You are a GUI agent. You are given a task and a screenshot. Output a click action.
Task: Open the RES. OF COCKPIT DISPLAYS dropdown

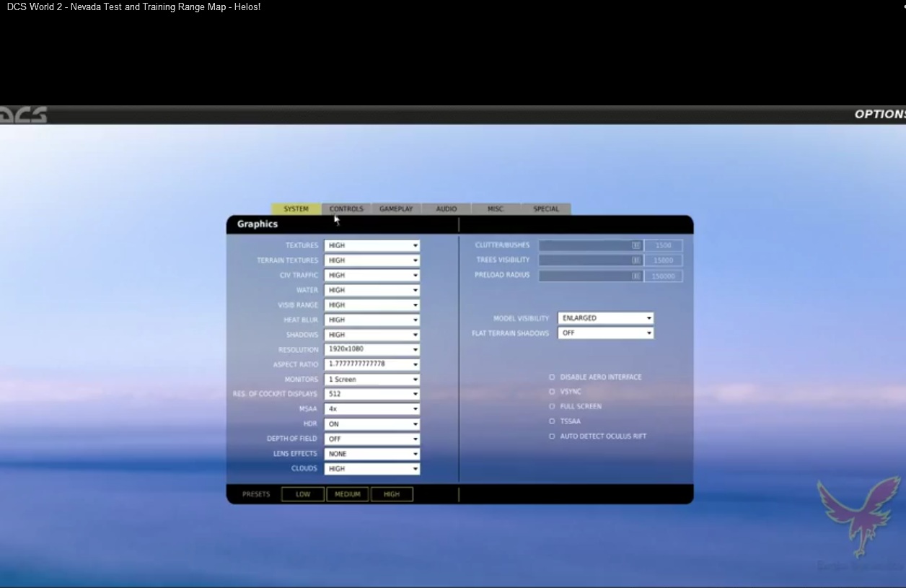point(372,394)
